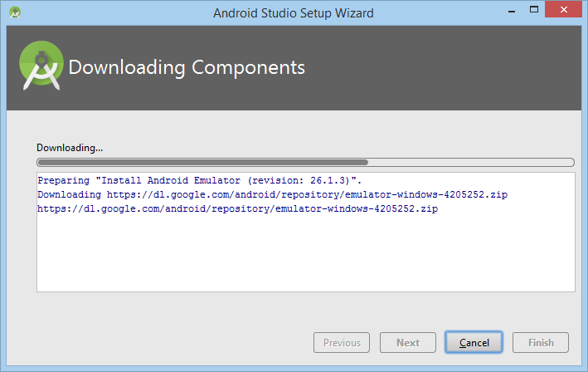Viewport: 588px width, 372px height.
Task: Click the disabled Previous button
Action: [x=342, y=342]
